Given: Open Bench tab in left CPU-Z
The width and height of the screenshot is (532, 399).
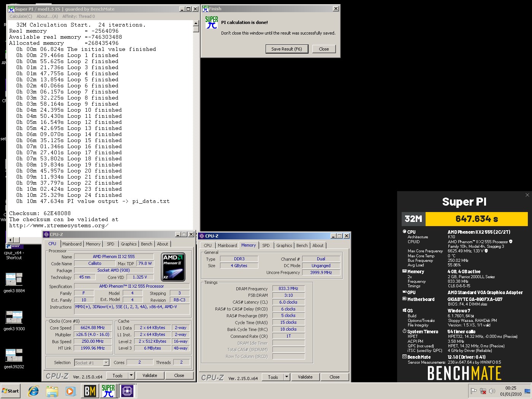Looking at the screenshot, I should coord(147,244).
